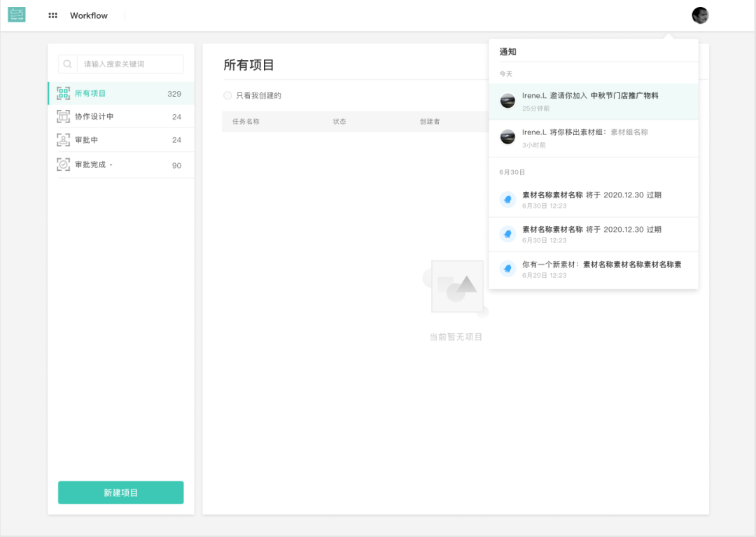Click bell icon of 你有一个新素材 notification
The width and height of the screenshot is (756, 537).
(x=507, y=269)
